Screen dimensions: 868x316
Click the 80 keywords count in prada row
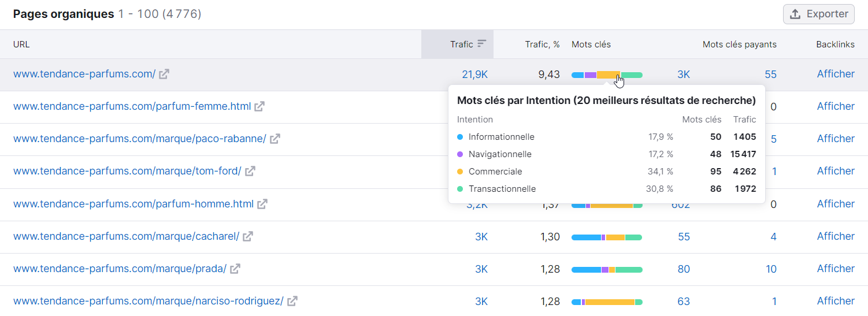(x=684, y=269)
